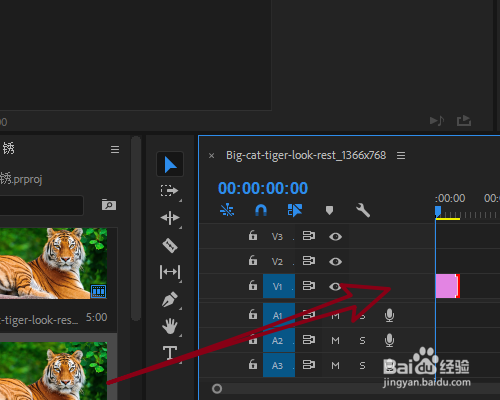Select the Pen tool
This screenshot has height=400, width=500.
(170, 299)
